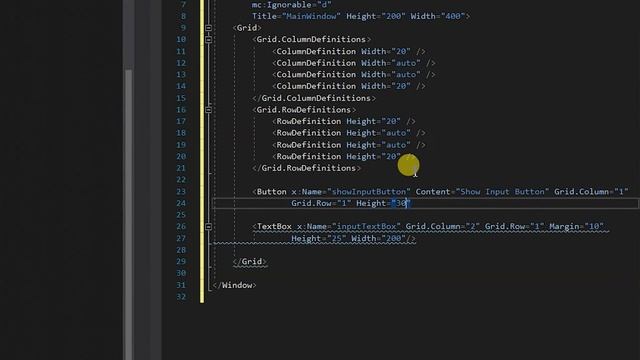Click Height="25" on line 27
Viewport: 640px width, 360px height.
[319, 238]
